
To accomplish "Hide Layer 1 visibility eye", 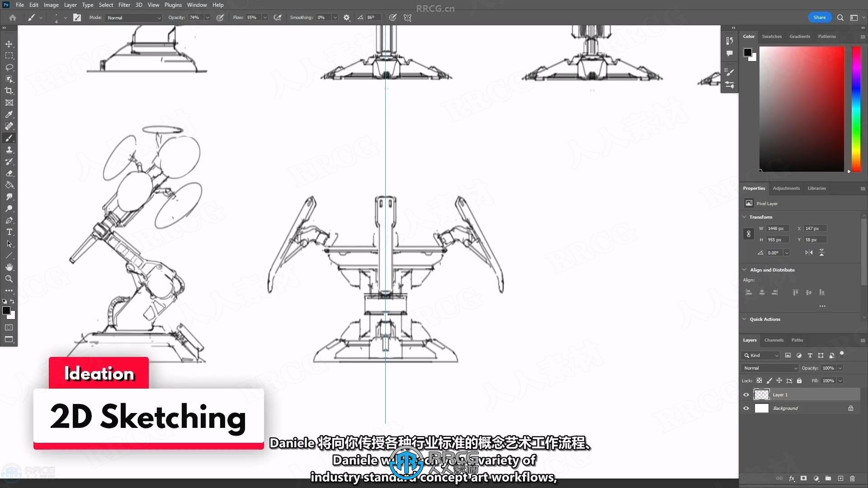I will [746, 394].
